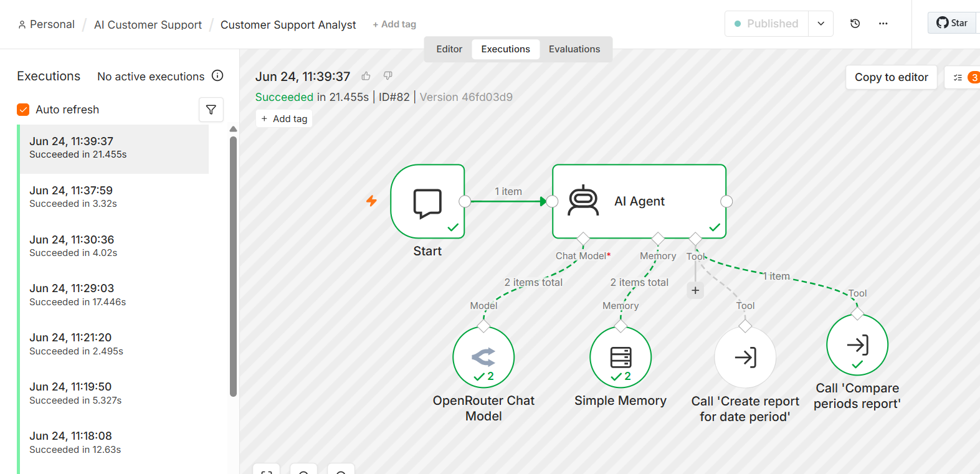This screenshot has height=474, width=980.
Task: Click the plus button under Tool connector
Action: 695,290
